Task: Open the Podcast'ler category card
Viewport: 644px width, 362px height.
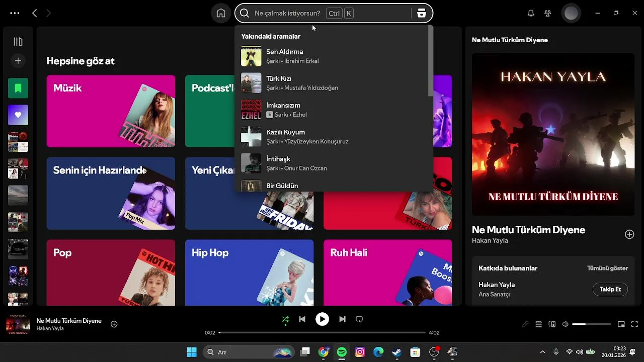Action: pyautogui.click(x=210, y=111)
